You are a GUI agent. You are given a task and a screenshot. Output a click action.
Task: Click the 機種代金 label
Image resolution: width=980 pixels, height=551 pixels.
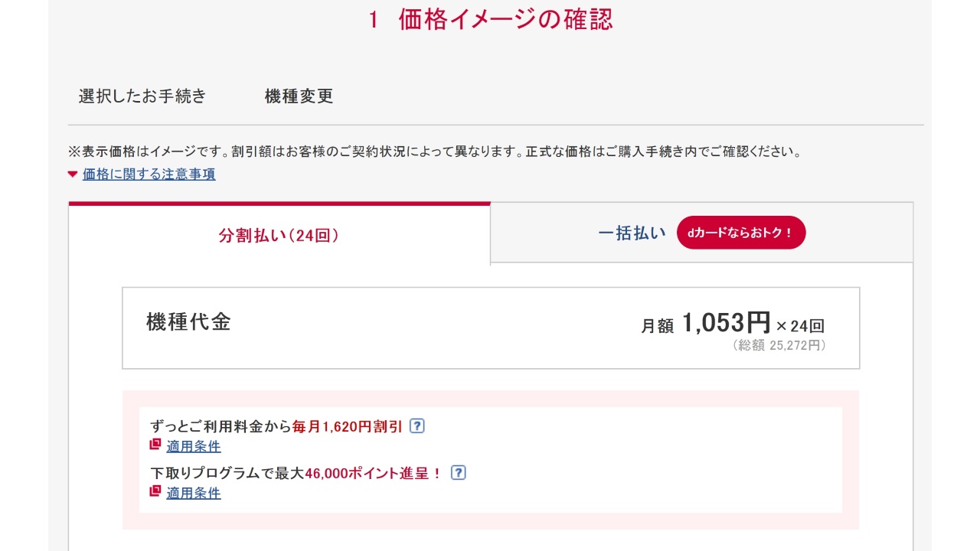tap(188, 321)
